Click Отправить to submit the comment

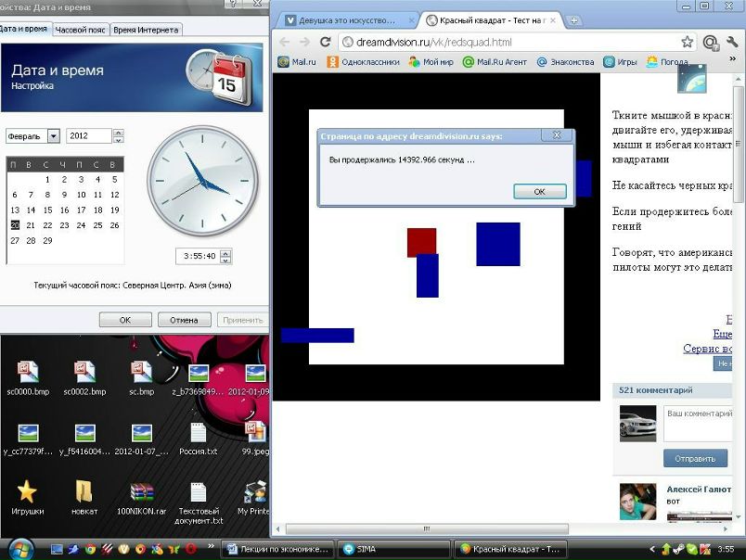tap(695, 458)
